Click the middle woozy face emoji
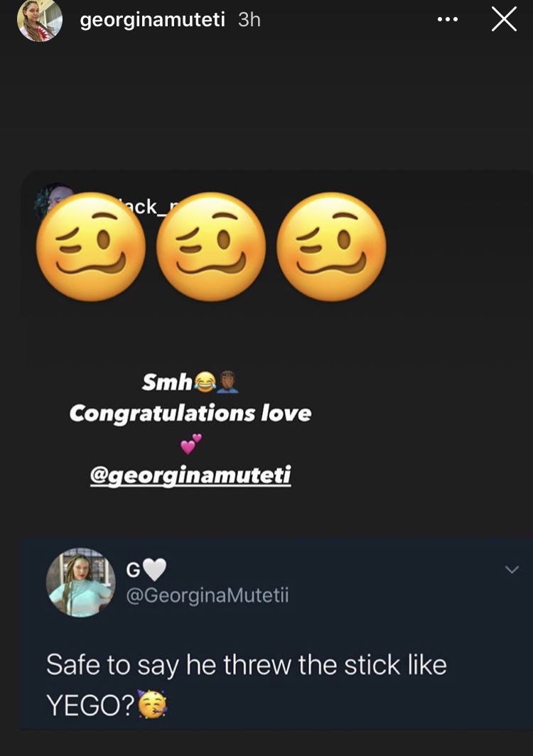Screen dimensions: 533x756 pos(211,247)
